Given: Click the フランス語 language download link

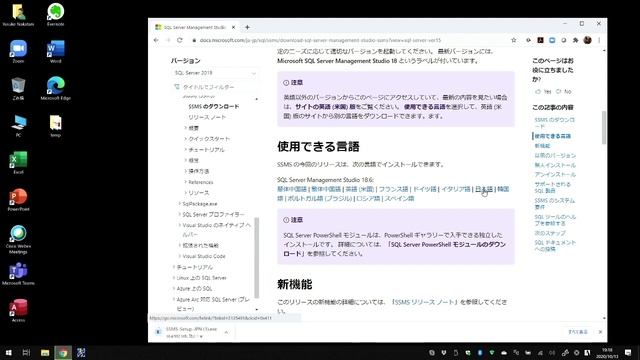Looking at the screenshot, I should click(393, 189).
